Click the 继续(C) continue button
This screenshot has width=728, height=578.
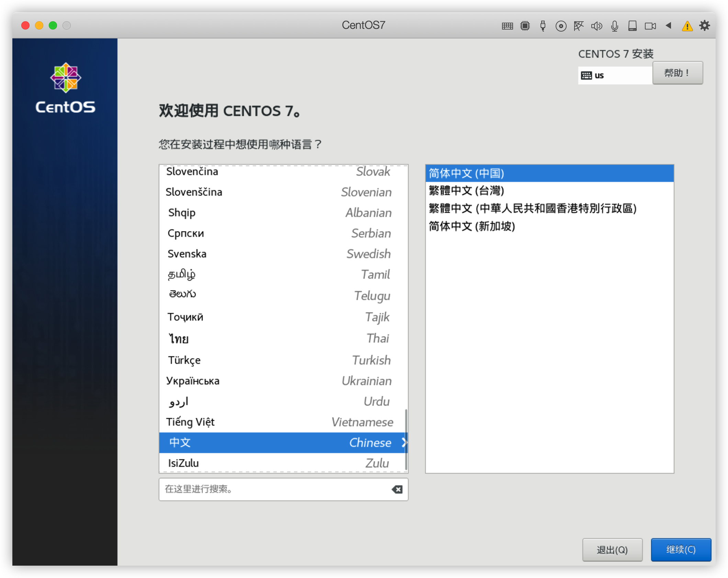point(681,550)
